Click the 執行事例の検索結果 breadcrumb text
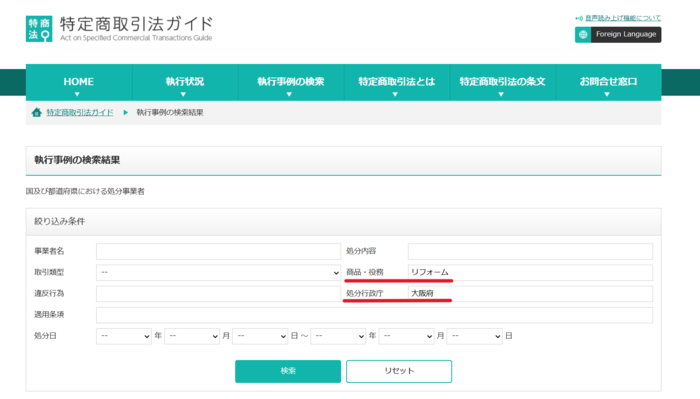The width and height of the screenshot is (700, 399). (x=170, y=112)
